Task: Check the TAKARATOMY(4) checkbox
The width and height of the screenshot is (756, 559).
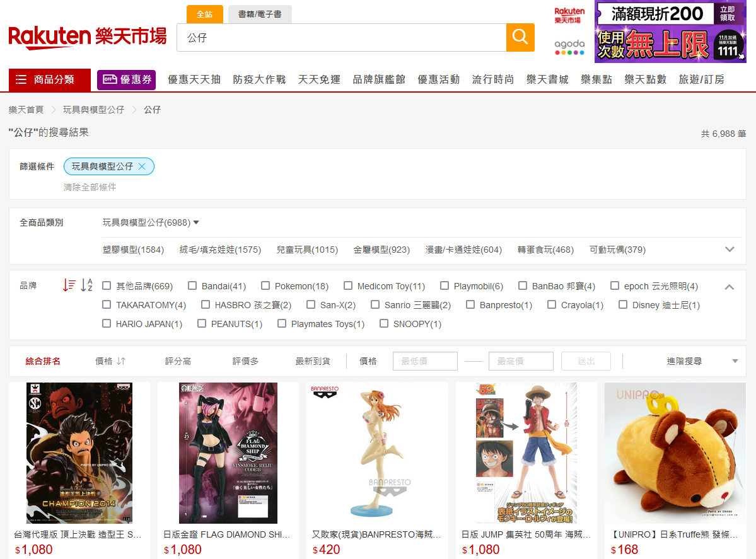Action: point(107,304)
